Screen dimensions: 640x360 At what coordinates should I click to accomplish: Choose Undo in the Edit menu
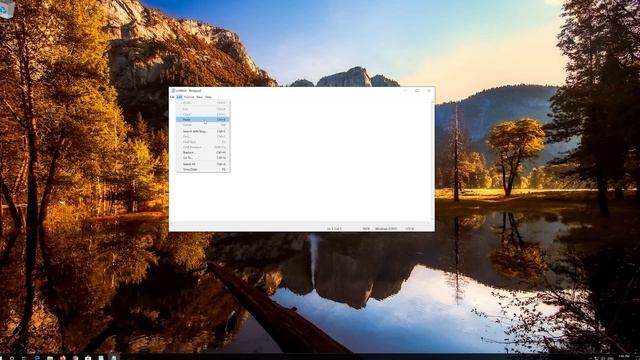coord(203,103)
